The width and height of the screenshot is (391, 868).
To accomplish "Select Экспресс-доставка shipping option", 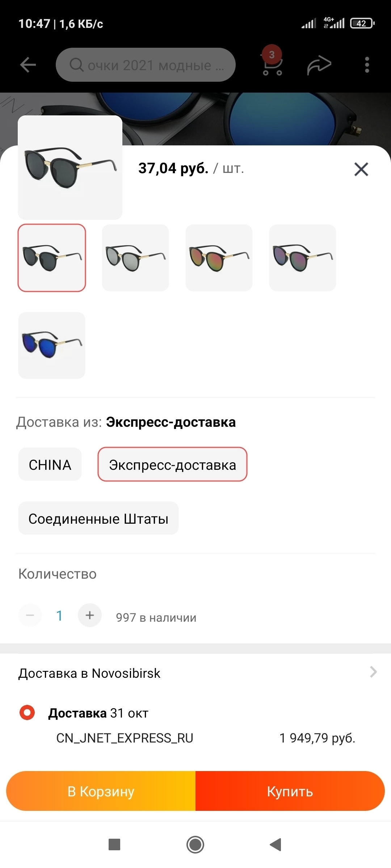I will click(x=172, y=464).
